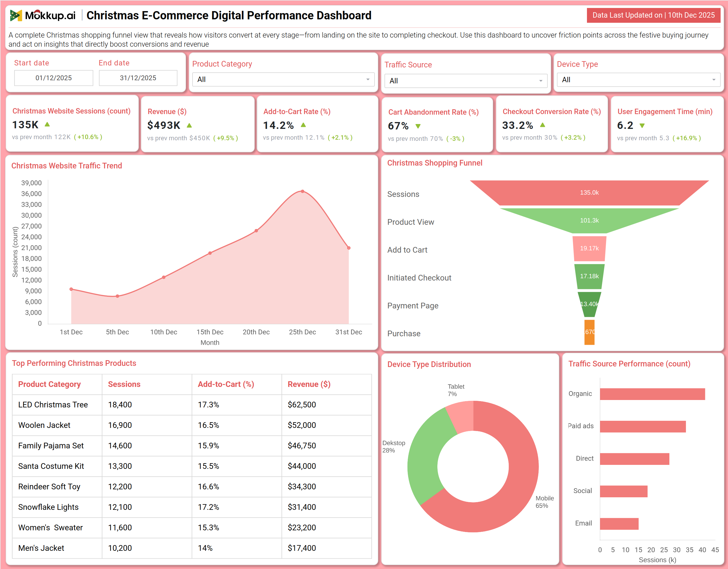Click the 16,900 sessions value
This screenshot has height=569, width=728.
pos(120,425)
